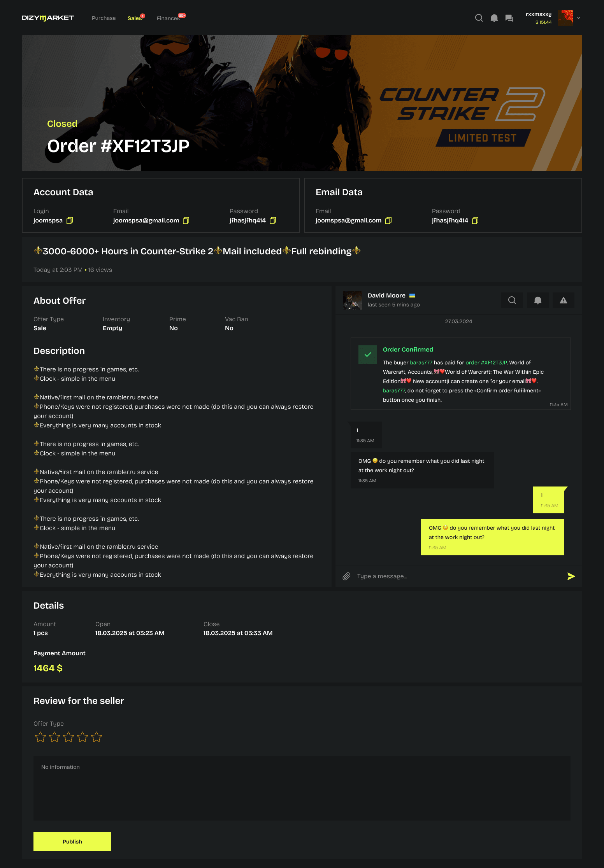Go to the Sales tab
The width and height of the screenshot is (604, 868).
coord(134,18)
